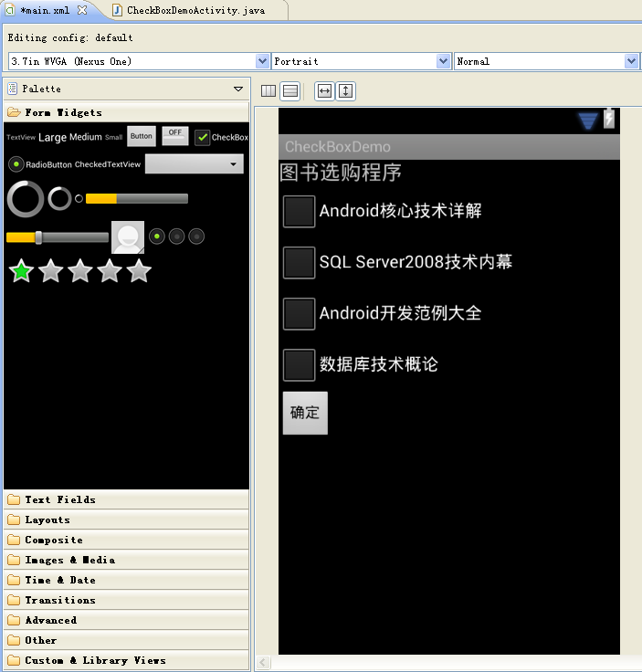Select the Button widget in the palette
The width and height of the screenshot is (642, 672).
point(142,136)
